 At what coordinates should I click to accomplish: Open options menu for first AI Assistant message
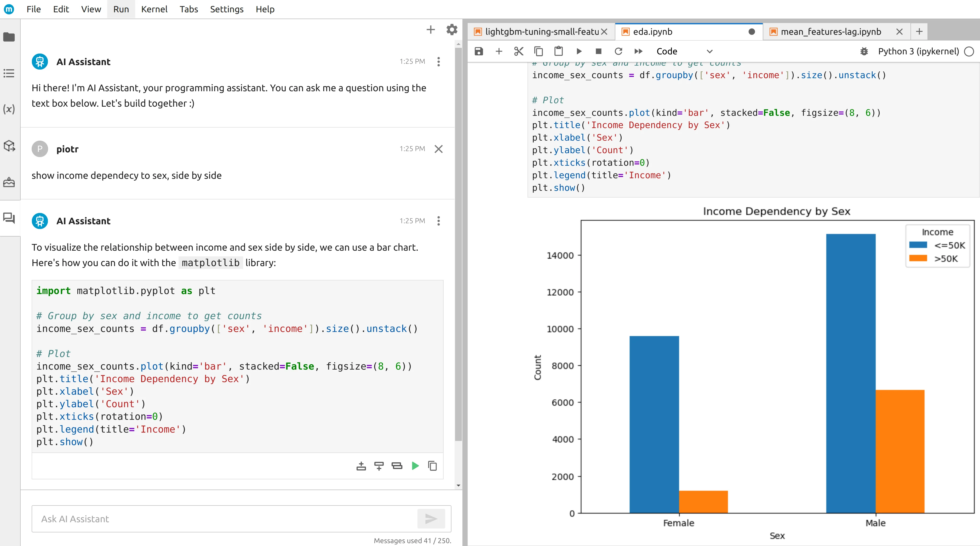439,62
